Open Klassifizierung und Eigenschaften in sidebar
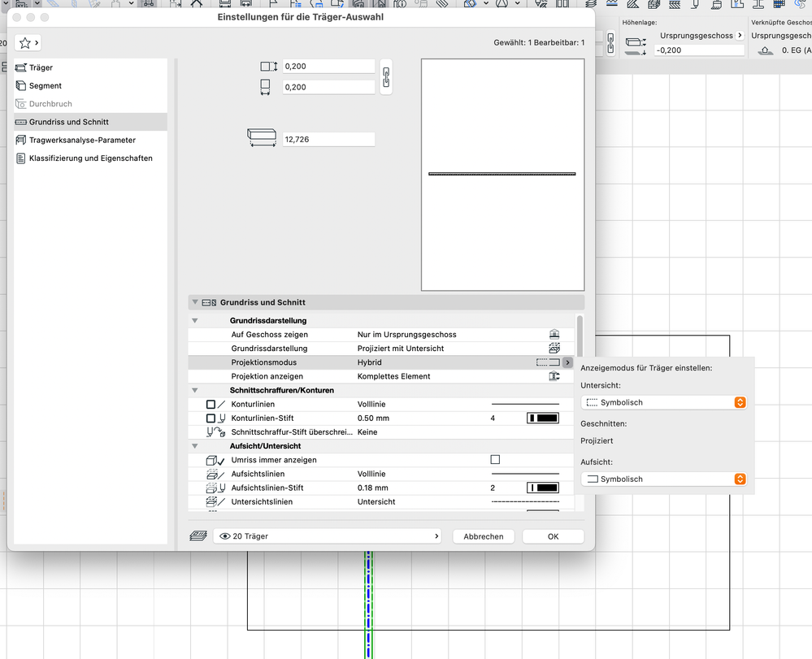 click(x=90, y=158)
